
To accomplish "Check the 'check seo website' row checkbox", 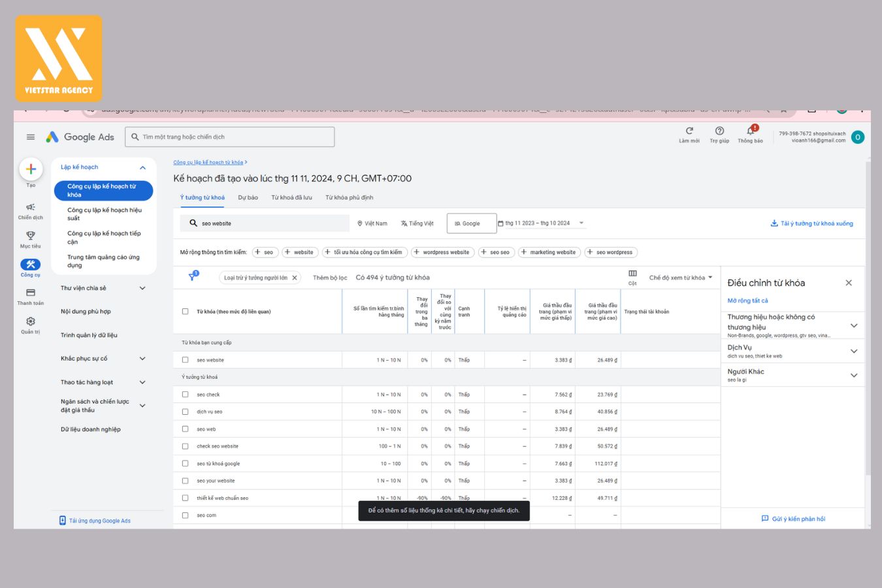I will pyautogui.click(x=185, y=446).
